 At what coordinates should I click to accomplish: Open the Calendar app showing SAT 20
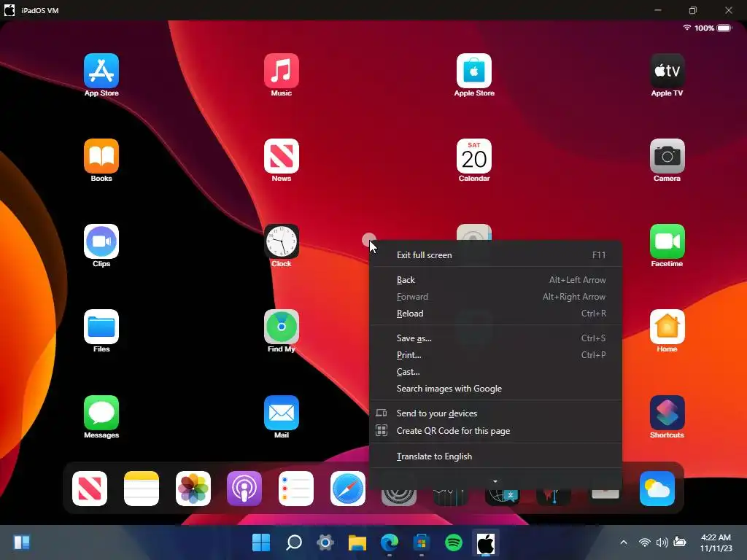coord(474,156)
